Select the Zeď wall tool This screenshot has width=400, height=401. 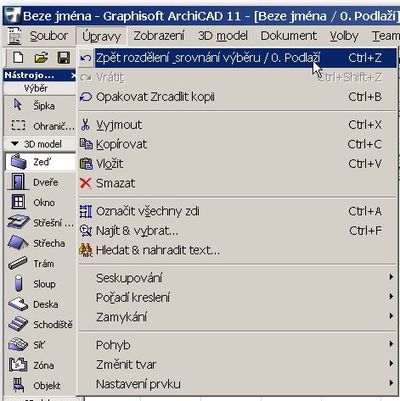tap(40, 162)
